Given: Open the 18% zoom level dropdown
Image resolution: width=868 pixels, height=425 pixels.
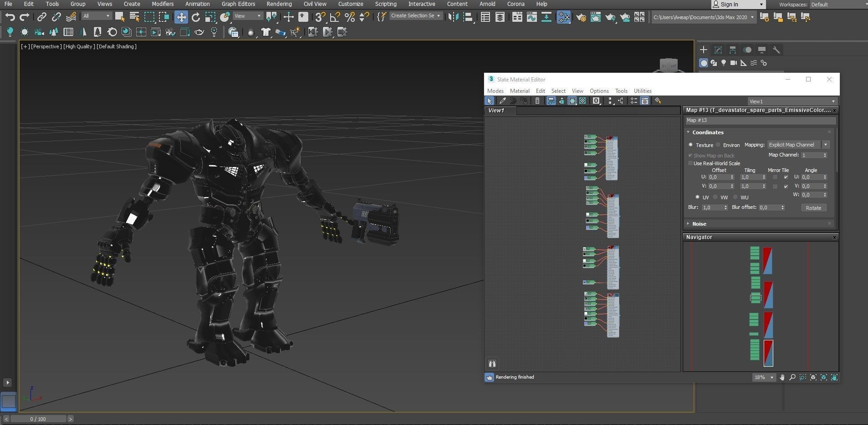Looking at the screenshot, I should click(771, 377).
